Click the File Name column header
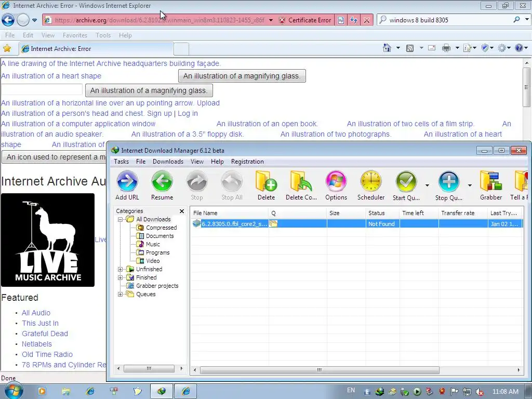The height and width of the screenshot is (399, 532). pyautogui.click(x=229, y=213)
